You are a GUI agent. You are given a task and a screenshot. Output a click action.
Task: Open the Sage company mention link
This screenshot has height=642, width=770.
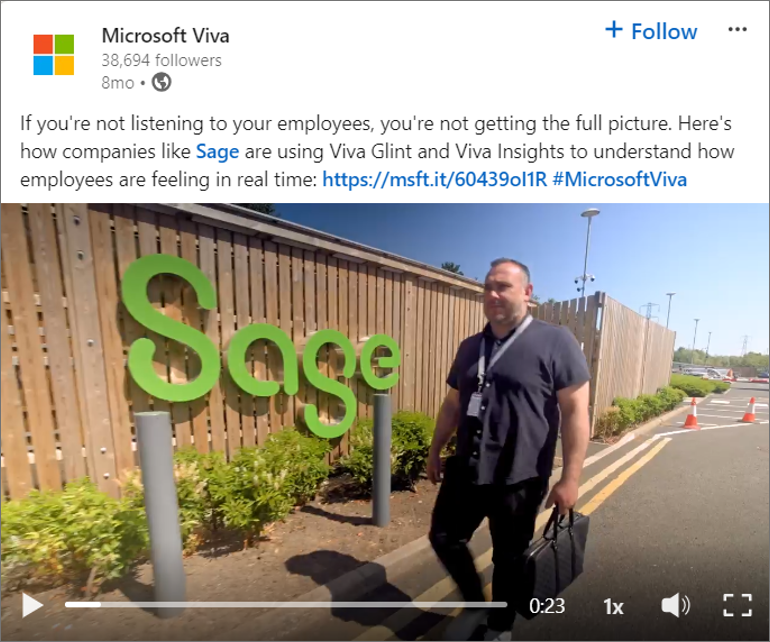218,151
